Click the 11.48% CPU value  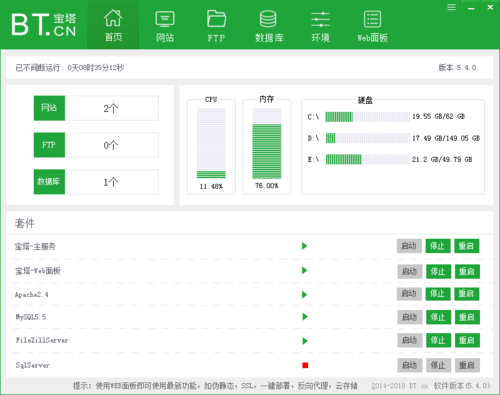(211, 186)
